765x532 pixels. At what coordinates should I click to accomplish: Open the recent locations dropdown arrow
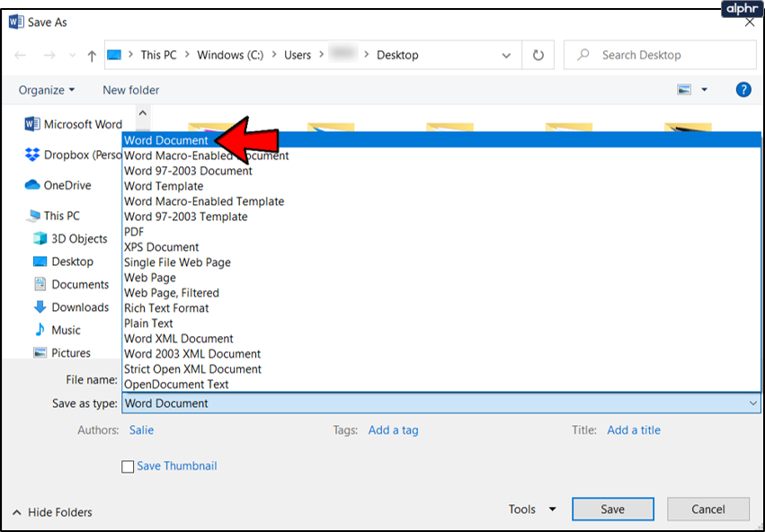point(72,56)
